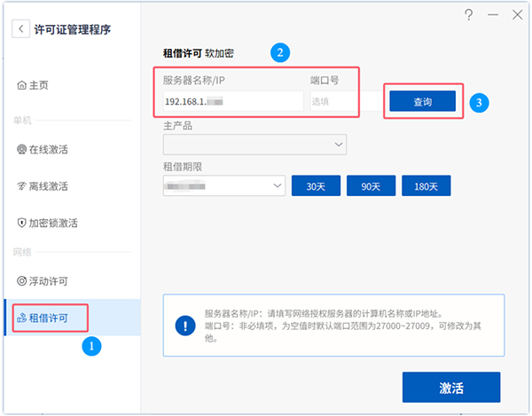The height and width of the screenshot is (416, 532).
Task: Select the 在线激活 globe icon
Action: point(21,149)
